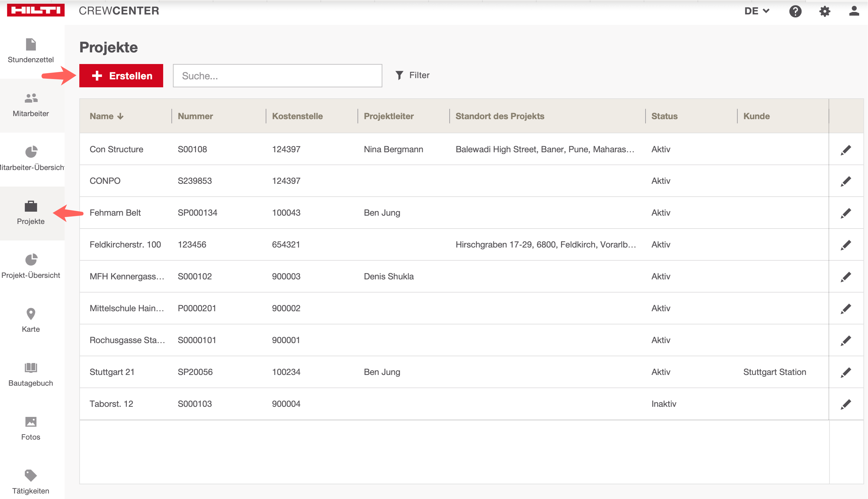
Task: Open the Fotos sidebar section
Action: 31,428
